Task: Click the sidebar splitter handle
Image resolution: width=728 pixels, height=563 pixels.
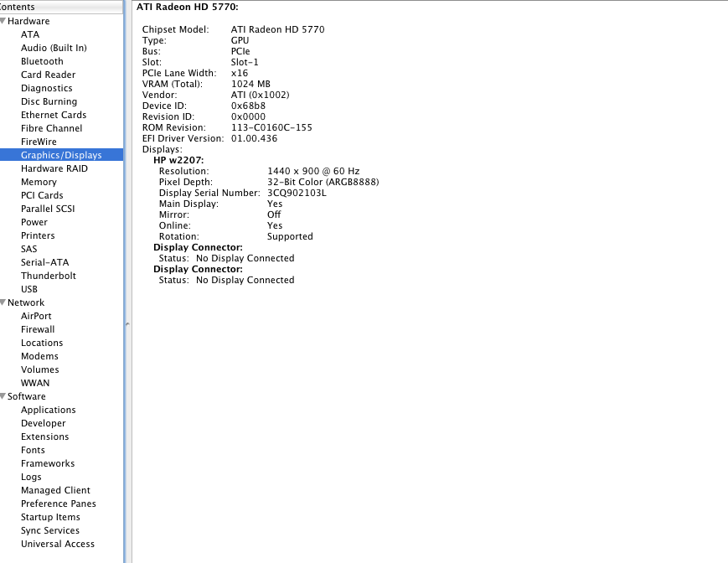Action: tap(127, 324)
